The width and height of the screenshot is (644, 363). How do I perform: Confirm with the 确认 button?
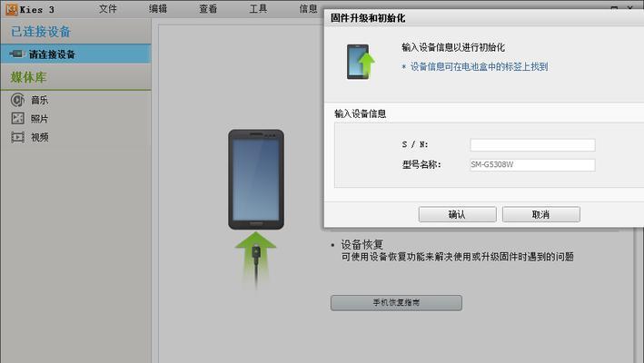[x=457, y=214]
